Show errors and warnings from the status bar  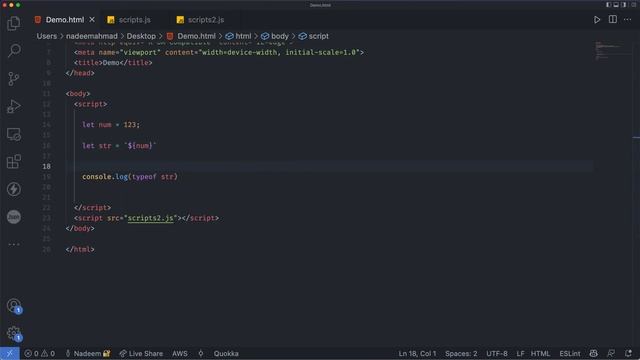pos(40,353)
